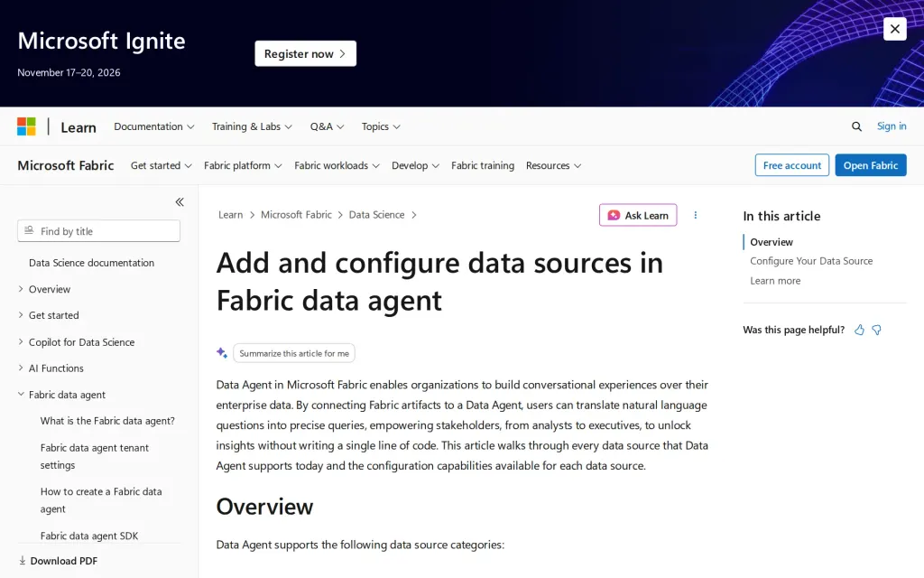Open the more actions vertical dots menu

[696, 215]
